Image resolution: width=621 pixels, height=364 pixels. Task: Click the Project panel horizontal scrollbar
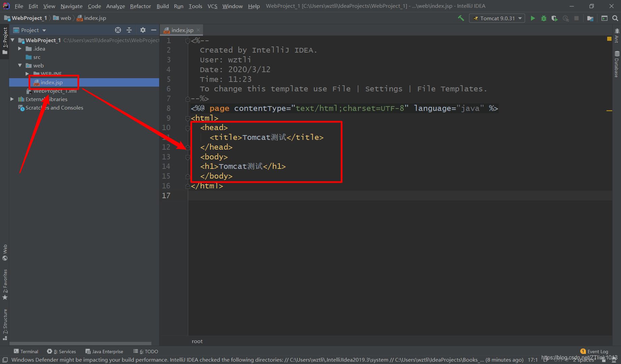80,343
